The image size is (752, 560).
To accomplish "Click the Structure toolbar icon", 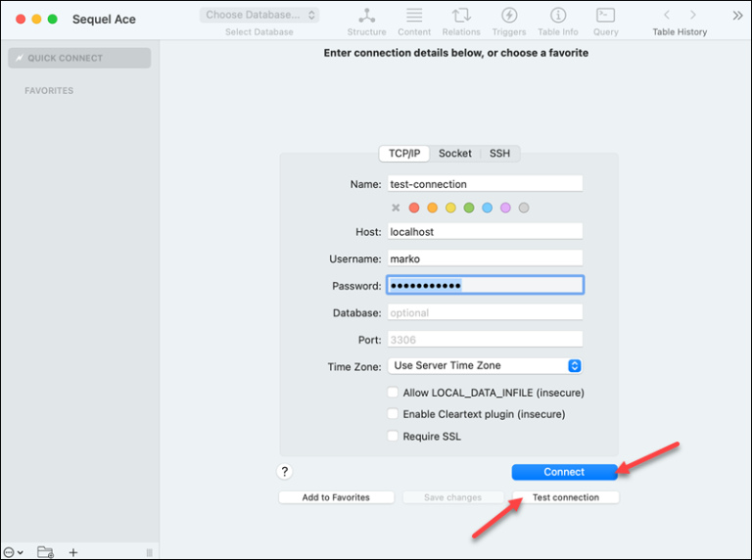I will point(366,17).
